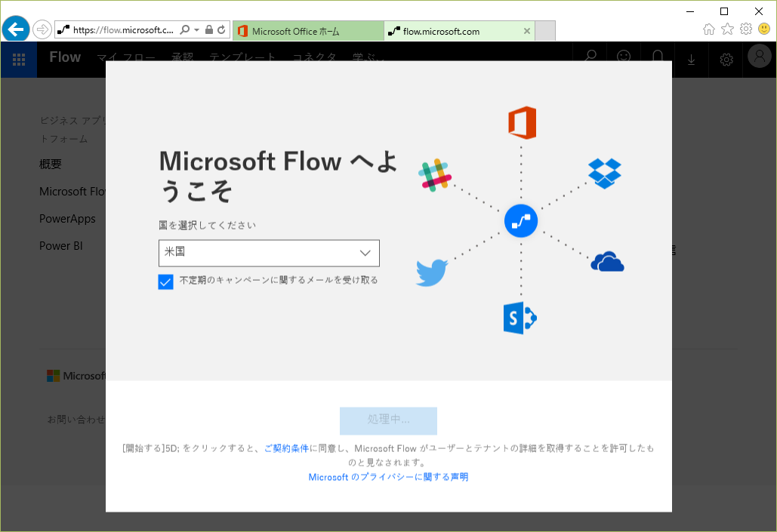Click the Microsoft logo in the page footer
Viewport: 777px width, 532px height.
pos(76,376)
